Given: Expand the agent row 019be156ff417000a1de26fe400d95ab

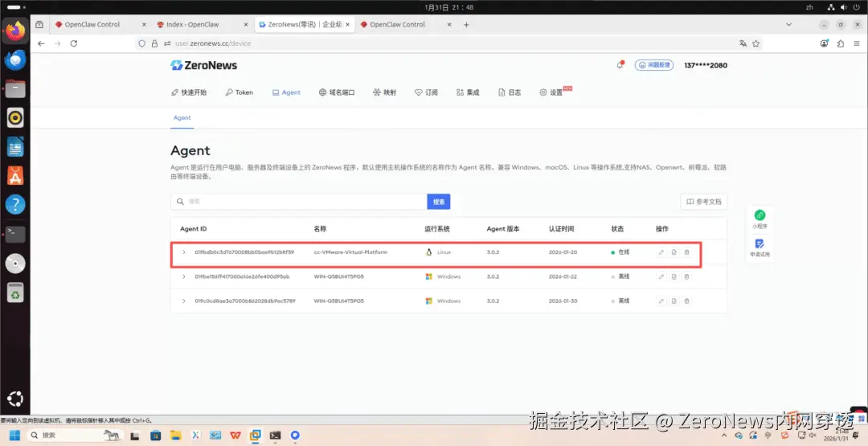Looking at the screenshot, I should tap(184, 276).
